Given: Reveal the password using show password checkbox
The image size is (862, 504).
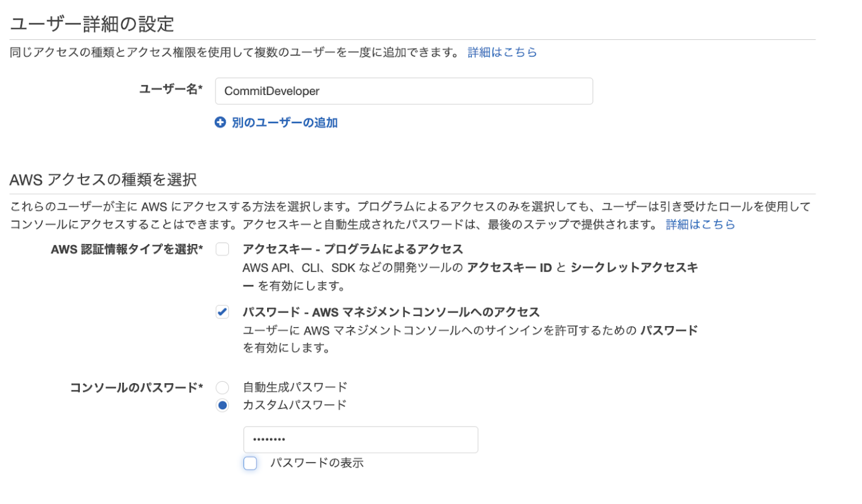Looking at the screenshot, I should click(250, 463).
